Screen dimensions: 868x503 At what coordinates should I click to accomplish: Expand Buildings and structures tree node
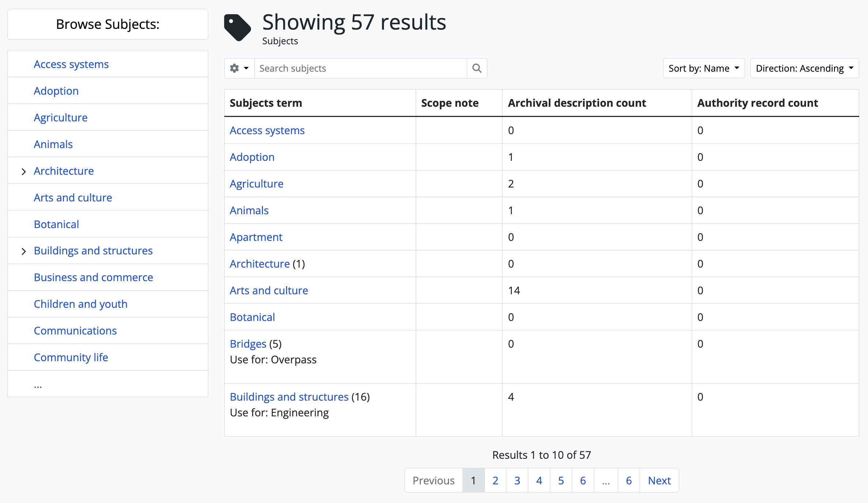(24, 251)
